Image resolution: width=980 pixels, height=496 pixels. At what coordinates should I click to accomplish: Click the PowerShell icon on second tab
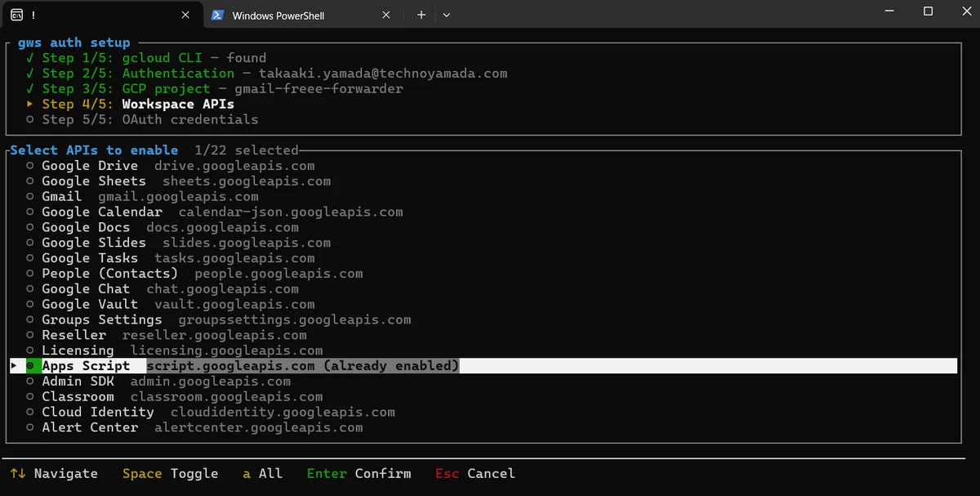point(217,15)
